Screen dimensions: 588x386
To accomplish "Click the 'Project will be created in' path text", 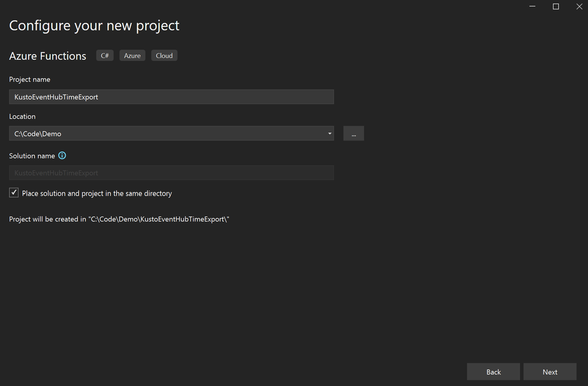I will [x=119, y=219].
